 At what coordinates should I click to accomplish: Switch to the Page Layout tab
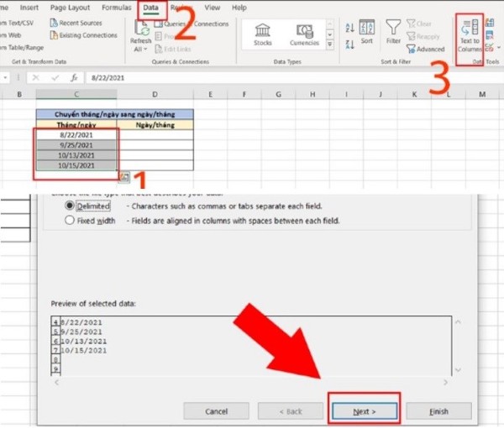pyautogui.click(x=69, y=8)
